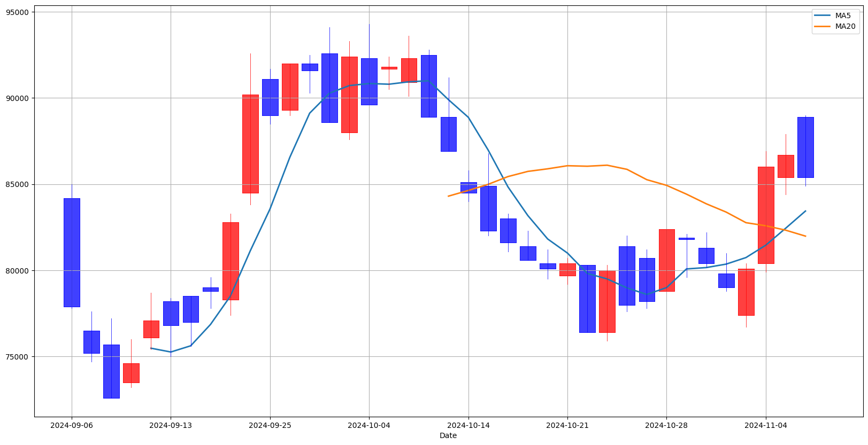Click the blue candle body at 2024-09-13
This screenshot has width=868, height=445.
click(x=171, y=314)
